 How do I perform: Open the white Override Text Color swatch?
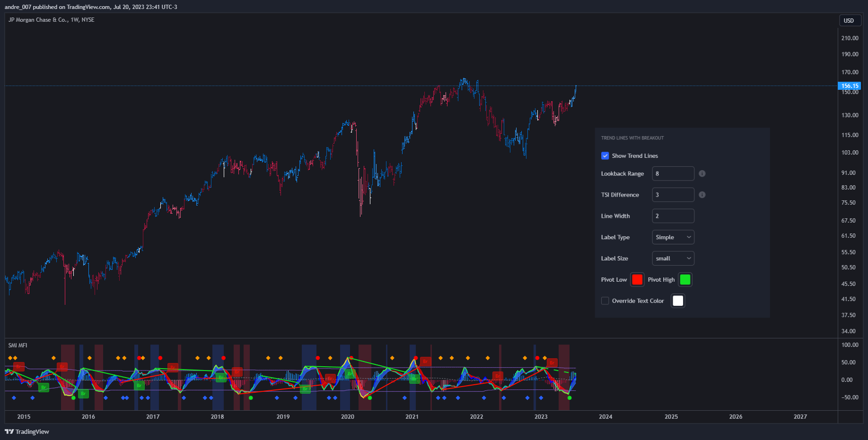point(678,301)
